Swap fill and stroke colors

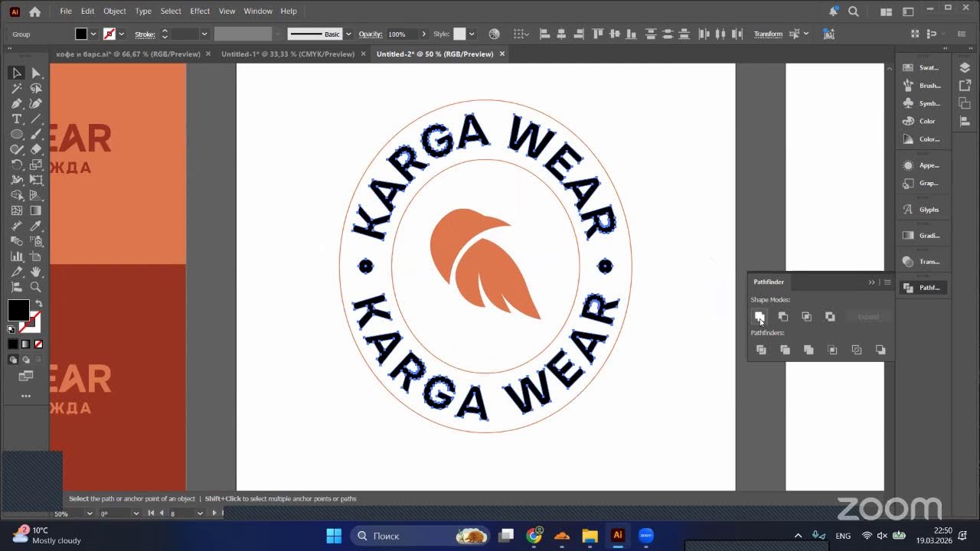[x=38, y=304]
